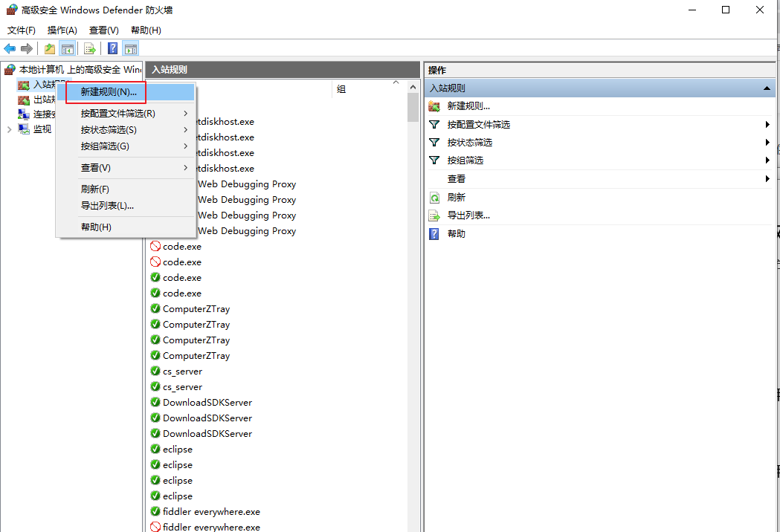The width and height of the screenshot is (780, 532).
Task: Choose 帮助(H) in the context menu
Action: coord(126,227)
